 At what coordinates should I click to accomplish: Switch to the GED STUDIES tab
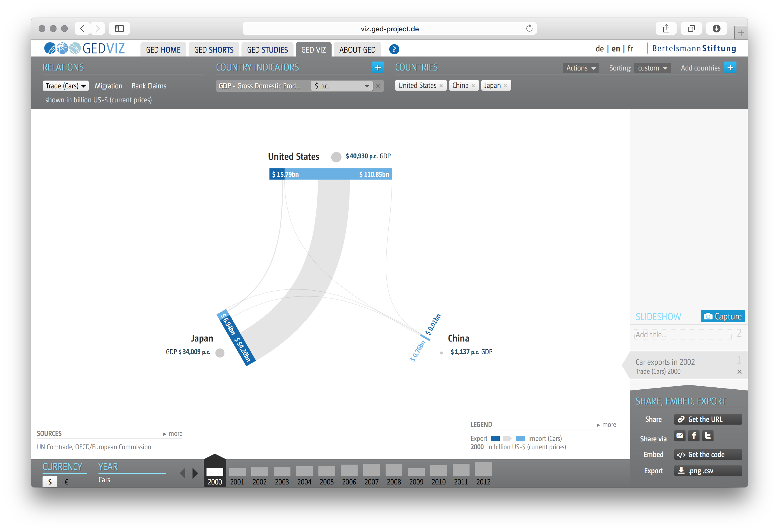point(267,50)
